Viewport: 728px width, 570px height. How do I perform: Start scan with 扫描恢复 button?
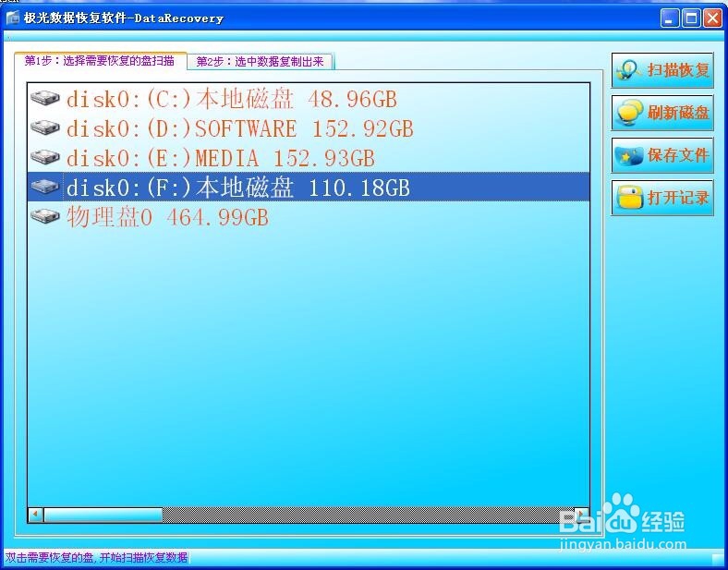coord(662,70)
